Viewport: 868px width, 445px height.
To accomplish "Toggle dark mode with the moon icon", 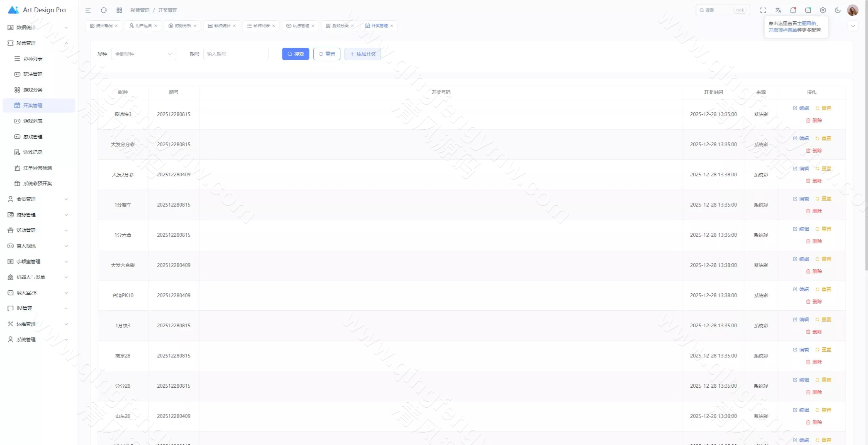I will pos(837,10).
